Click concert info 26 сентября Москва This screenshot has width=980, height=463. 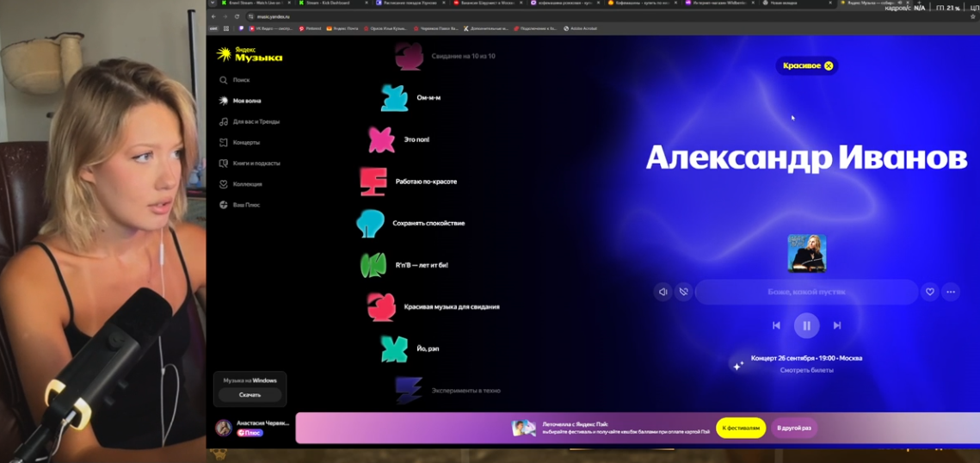pyautogui.click(x=806, y=359)
